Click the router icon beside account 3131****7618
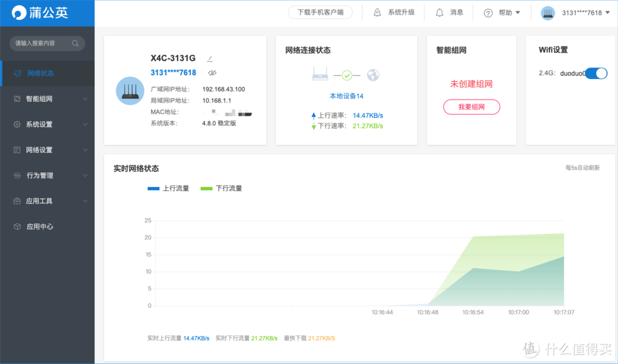This screenshot has height=364, width=618. 548,12
